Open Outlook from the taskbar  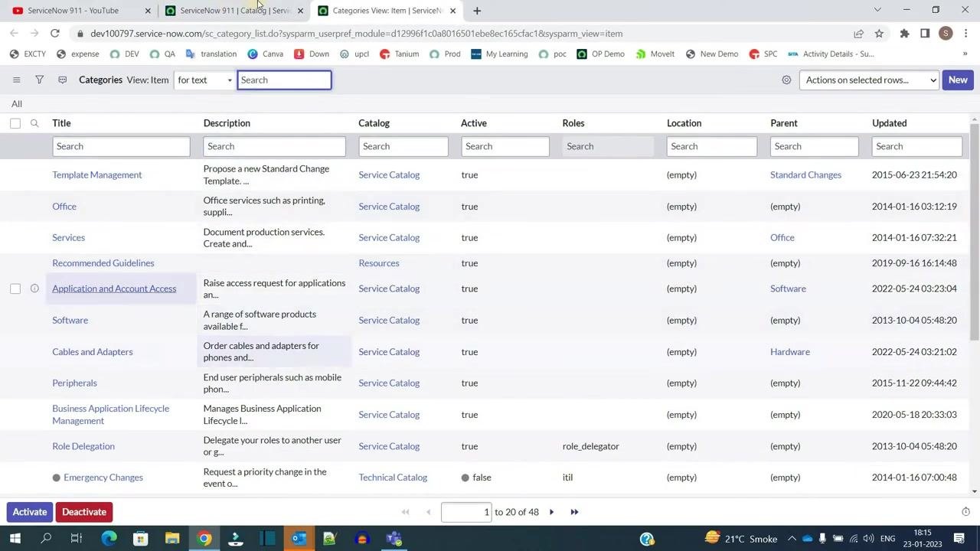click(x=299, y=539)
